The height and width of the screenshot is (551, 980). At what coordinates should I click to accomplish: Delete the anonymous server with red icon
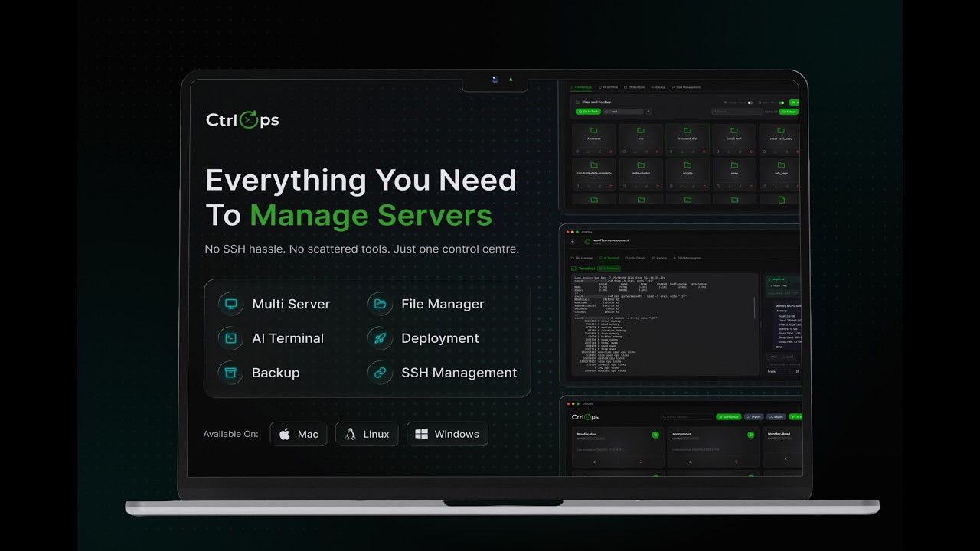(x=737, y=461)
